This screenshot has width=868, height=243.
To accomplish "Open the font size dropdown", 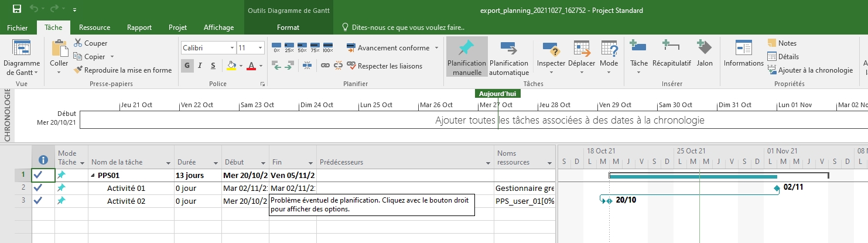I will pyautogui.click(x=260, y=48).
